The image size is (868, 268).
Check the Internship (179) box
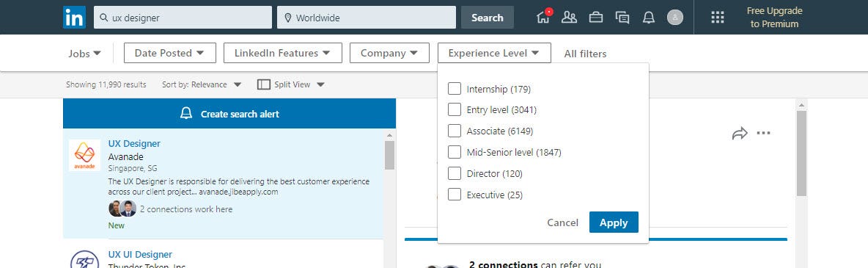pos(455,89)
